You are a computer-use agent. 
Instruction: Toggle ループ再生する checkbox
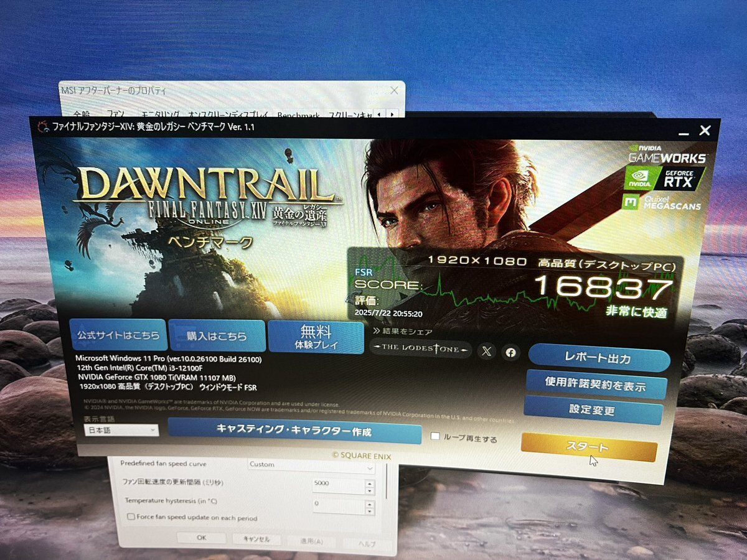coord(435,437)
